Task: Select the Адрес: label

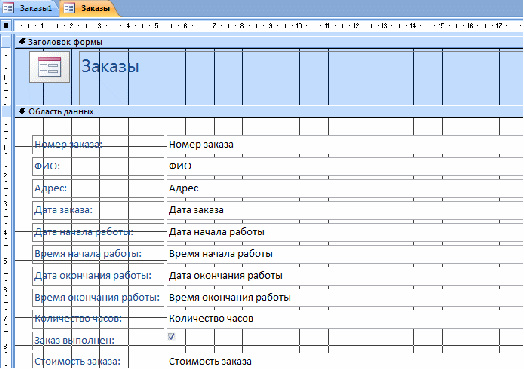Action: tap(99, 188)
